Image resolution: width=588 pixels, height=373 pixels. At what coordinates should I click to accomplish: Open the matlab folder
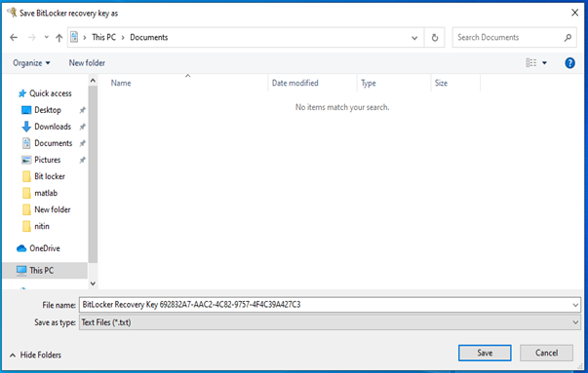coord(40,193)
